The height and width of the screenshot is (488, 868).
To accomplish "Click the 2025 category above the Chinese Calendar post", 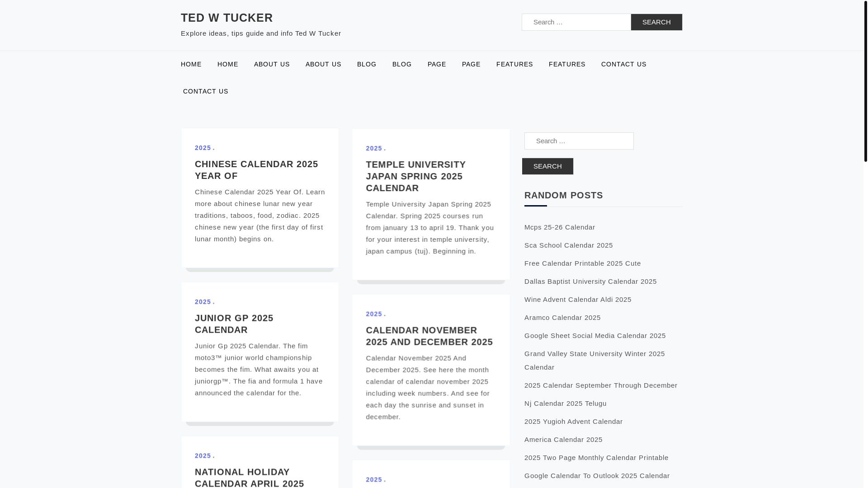I will tap(203, 148).
